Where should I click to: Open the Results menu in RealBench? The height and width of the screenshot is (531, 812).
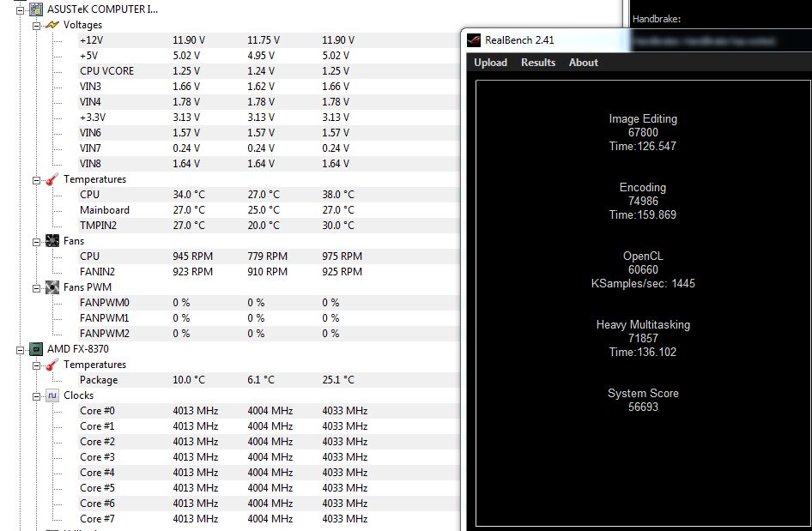pyautogui.click(x=538, y=62)
